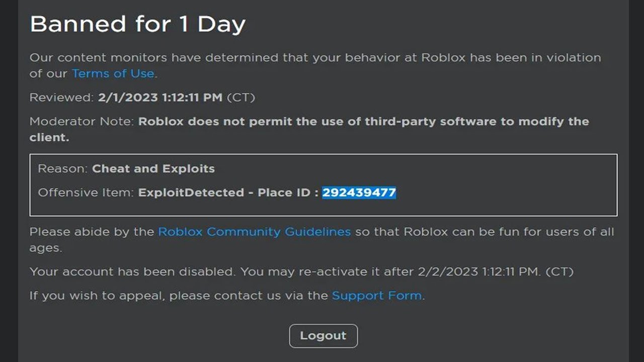Click the "Banned for 1 Day" heading
The width and height of the screenshot is (644, 362).
pos(137,24)
